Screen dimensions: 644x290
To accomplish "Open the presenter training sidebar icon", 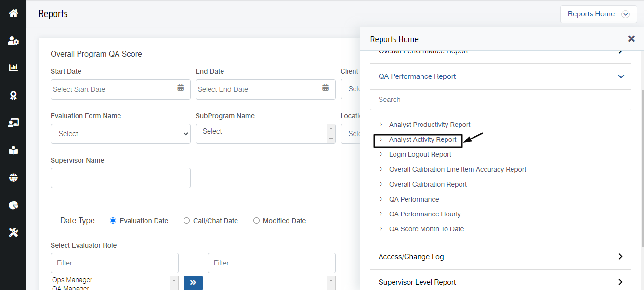I will [13, 123].
